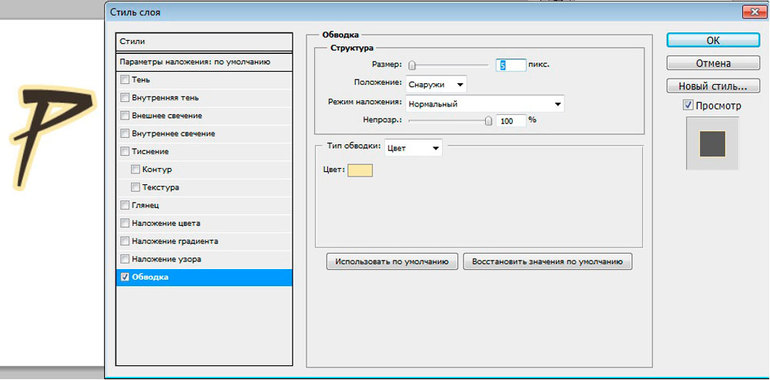Click the Наложение градиента row label
Screen dimensions: 770x380
coord(175,241)
